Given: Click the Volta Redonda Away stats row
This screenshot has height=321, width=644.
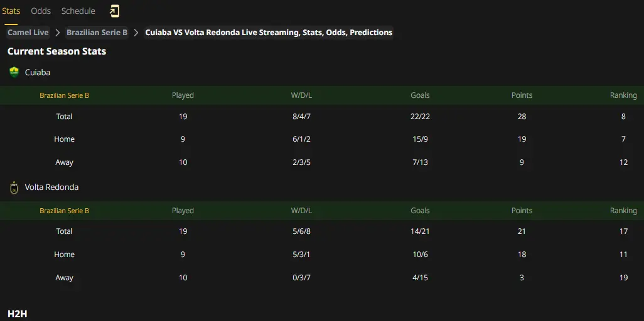Looking at the screenshot, I should (322, 278).
